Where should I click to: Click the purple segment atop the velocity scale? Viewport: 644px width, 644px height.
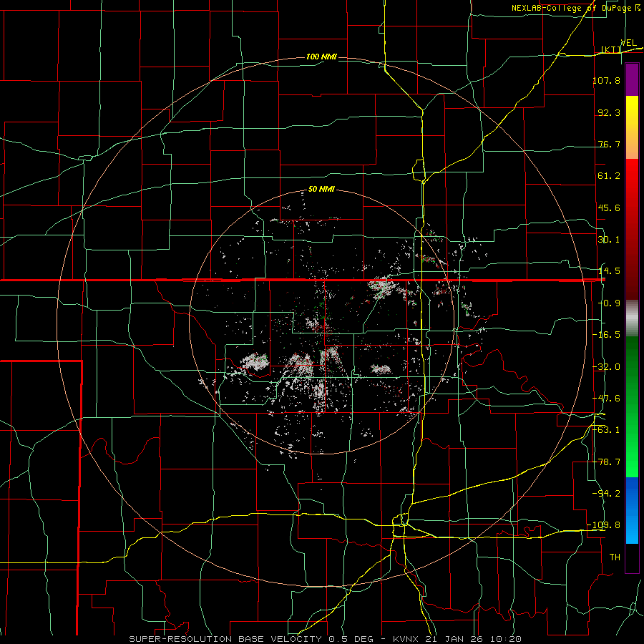click(x=632, y=79)
